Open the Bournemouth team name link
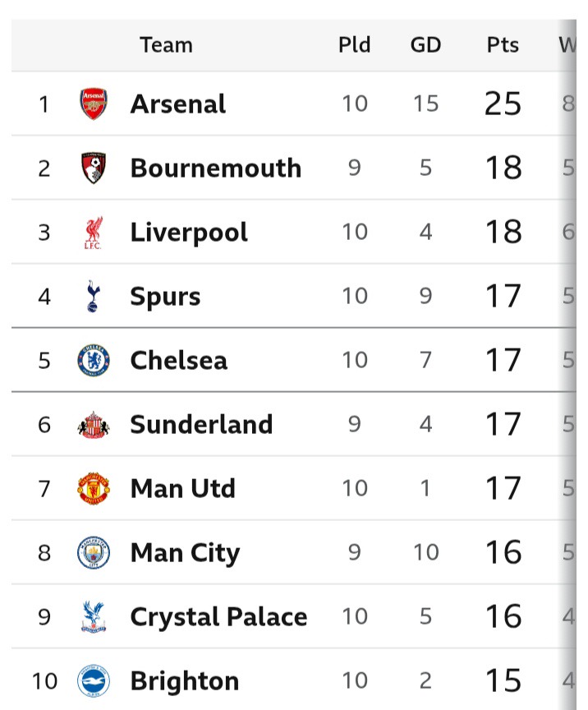This screenshot has width=588, height=710. click(216, 168)
